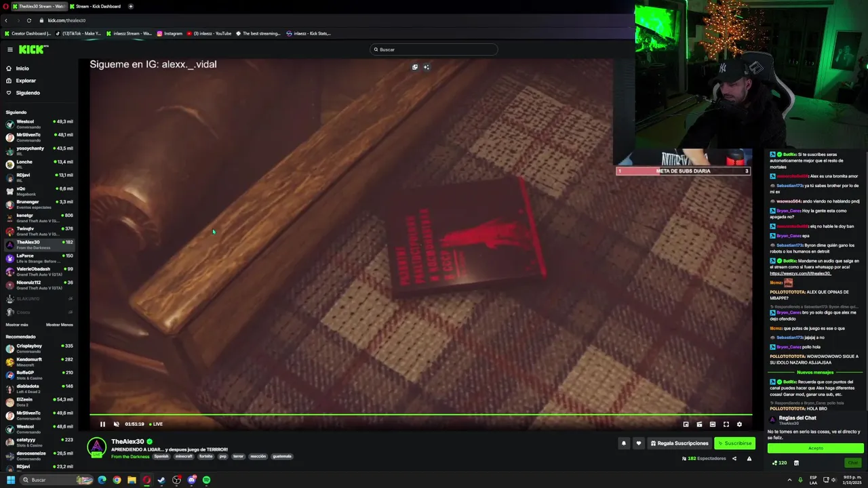Click the KICK logo
The height and width of the screenshot is (488, 868).
click(33, 49)
